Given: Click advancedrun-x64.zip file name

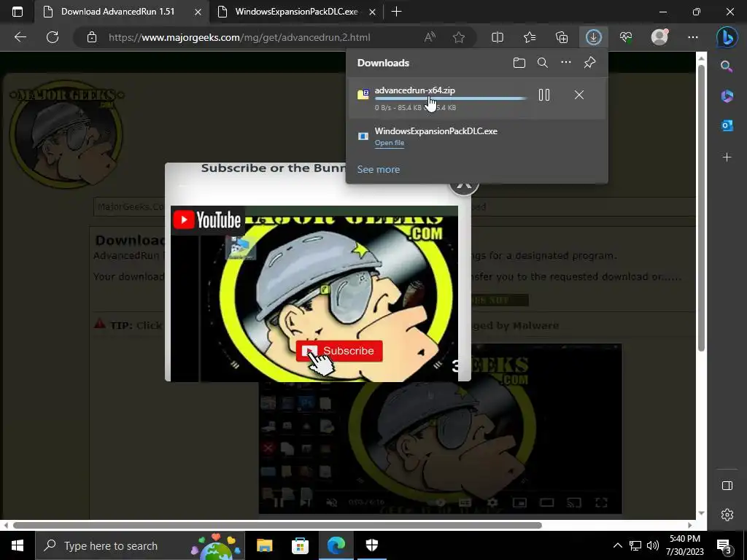Looking at the screenshot, I should tap(414, 90).
